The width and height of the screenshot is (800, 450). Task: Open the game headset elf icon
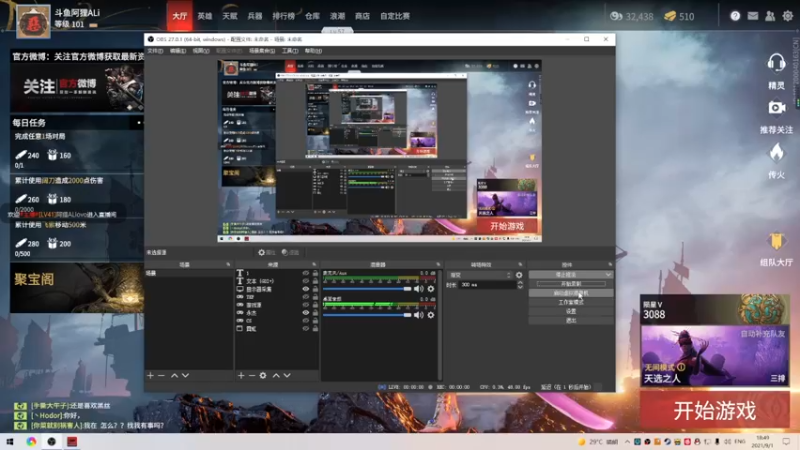tap(777, 63)
